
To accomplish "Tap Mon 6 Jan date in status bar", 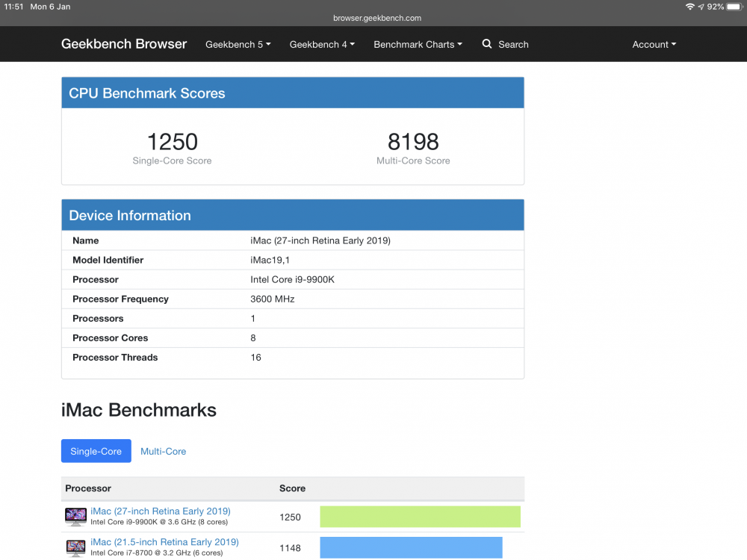I will [x=50, y=7].
